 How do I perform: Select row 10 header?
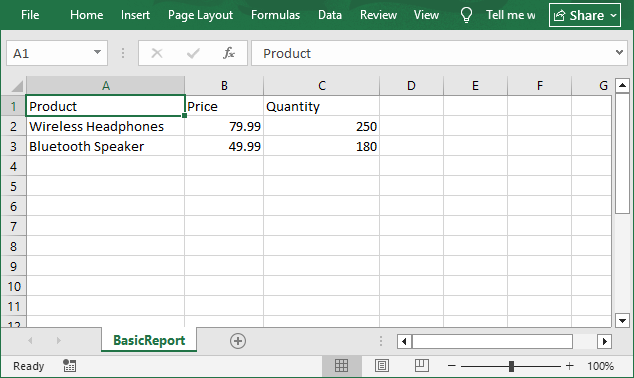pos(13,286)
